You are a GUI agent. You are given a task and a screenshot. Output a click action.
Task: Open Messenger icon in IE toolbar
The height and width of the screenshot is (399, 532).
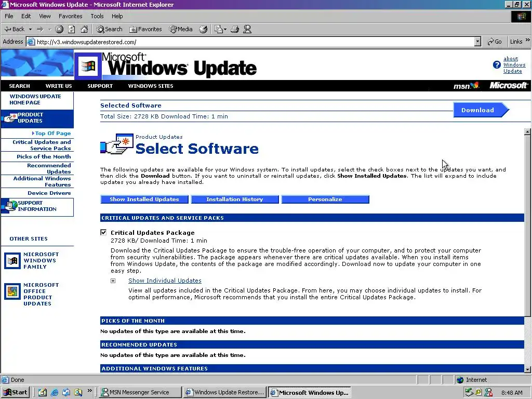(x=247, y=29)
